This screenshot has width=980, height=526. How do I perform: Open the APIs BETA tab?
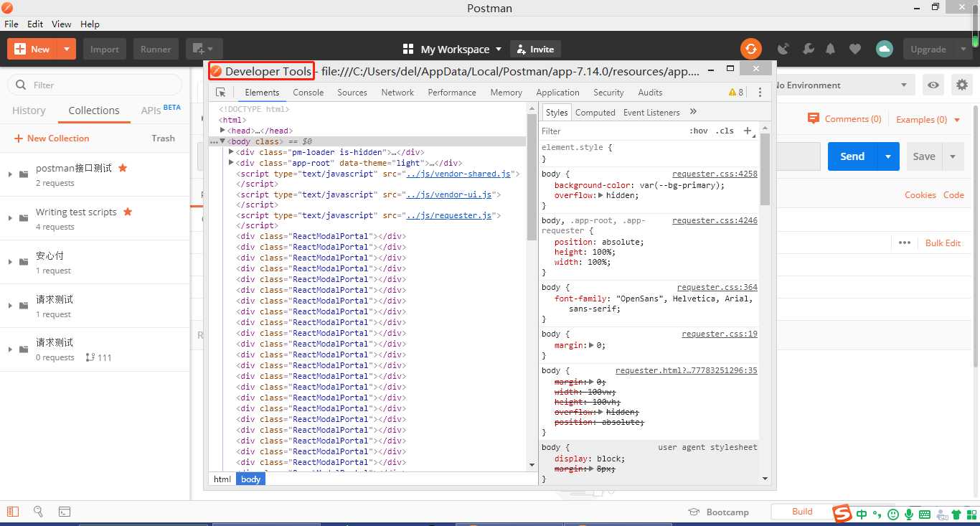point(161,111)
